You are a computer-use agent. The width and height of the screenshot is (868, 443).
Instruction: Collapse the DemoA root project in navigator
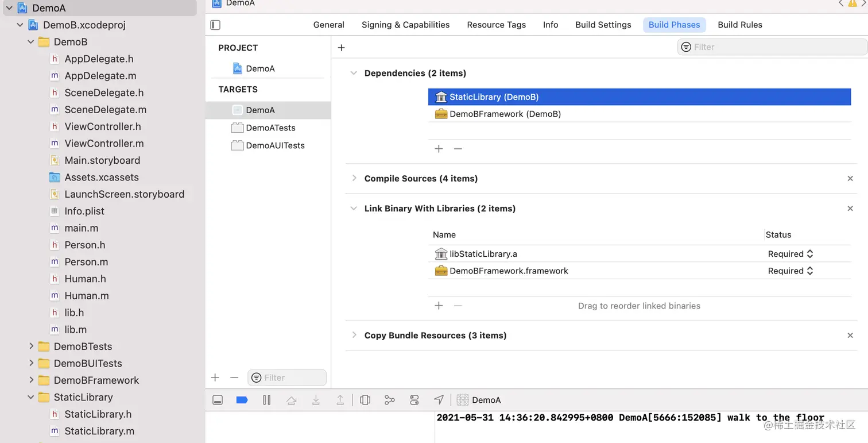(x=9, y=8)
